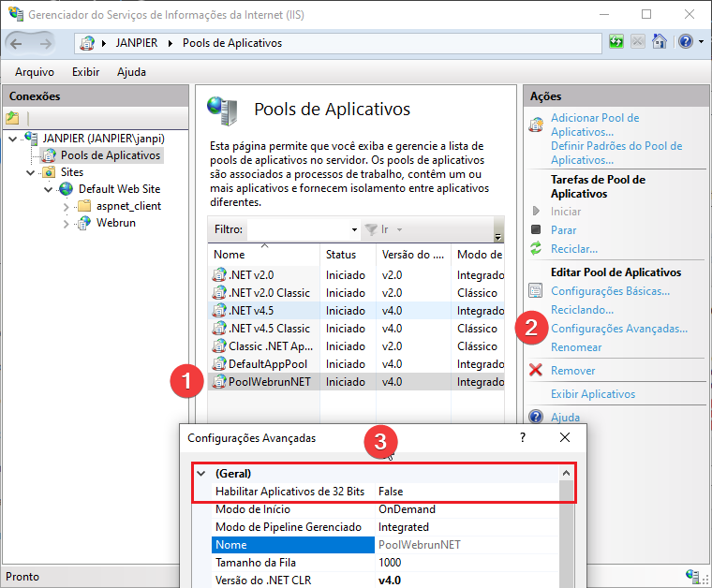Collapse the Default Web Site node
Viewport: 712px width, 588px height.
[x=48, y=189]
